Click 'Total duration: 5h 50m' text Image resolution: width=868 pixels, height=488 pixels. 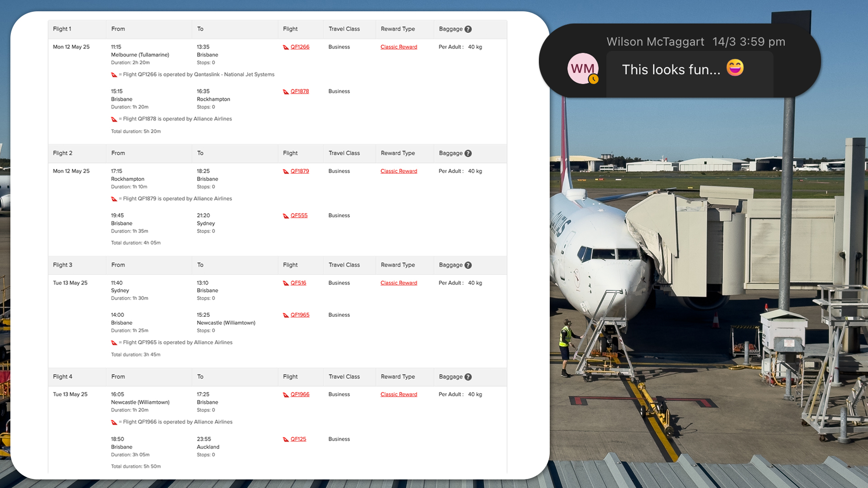point(136,467)
